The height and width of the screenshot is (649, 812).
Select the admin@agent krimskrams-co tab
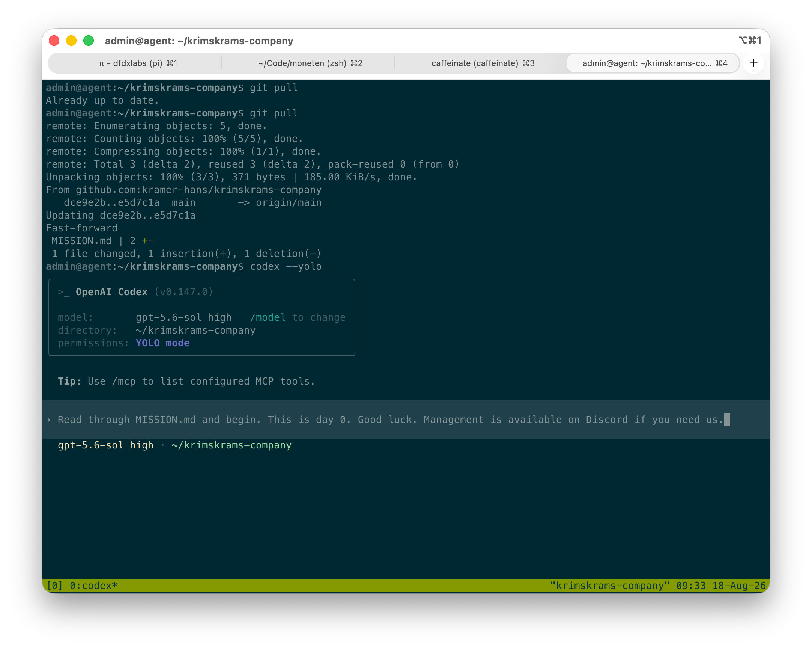[x=654, y=63]
